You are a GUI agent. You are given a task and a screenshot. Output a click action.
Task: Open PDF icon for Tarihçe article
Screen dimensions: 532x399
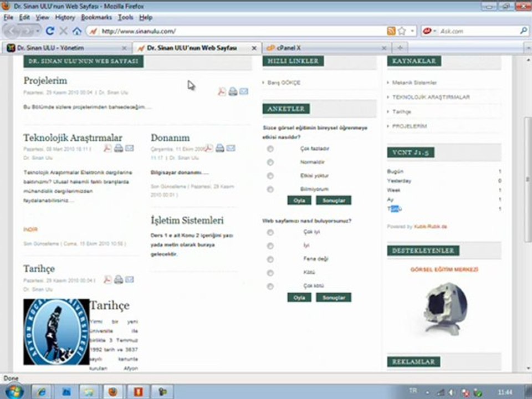point(108,279)
